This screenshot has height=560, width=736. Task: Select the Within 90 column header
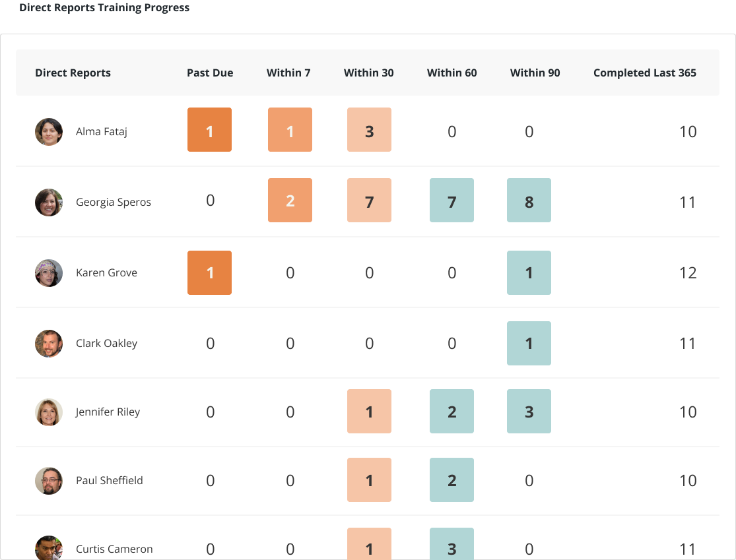[x=535, y=73]
